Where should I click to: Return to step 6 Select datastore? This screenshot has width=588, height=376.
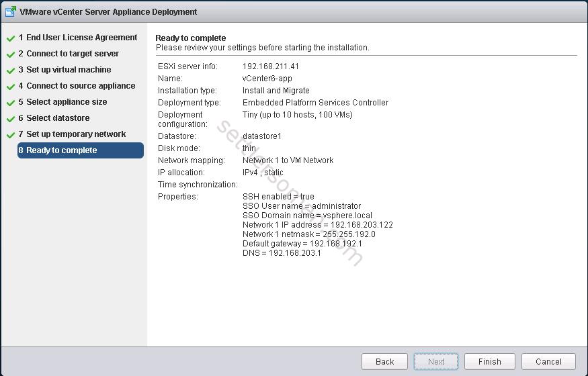[54, 118]
